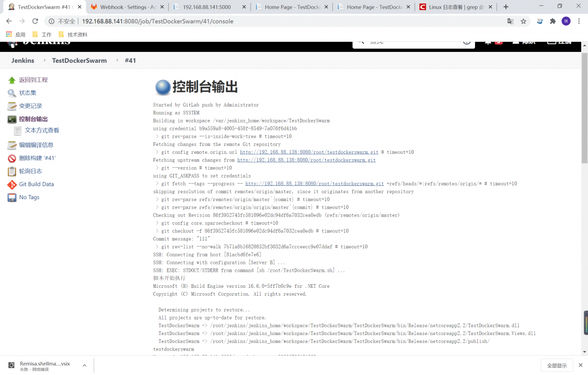Viewport: 588px width, 375px height.
Task: Click the 'Running as SYSTEM' line
Action: coord(176,113)
